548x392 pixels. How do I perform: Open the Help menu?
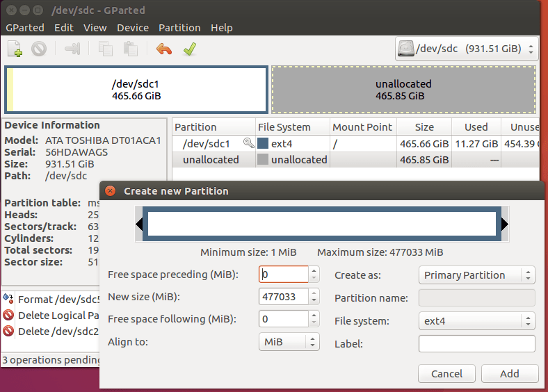coord(222,28)
